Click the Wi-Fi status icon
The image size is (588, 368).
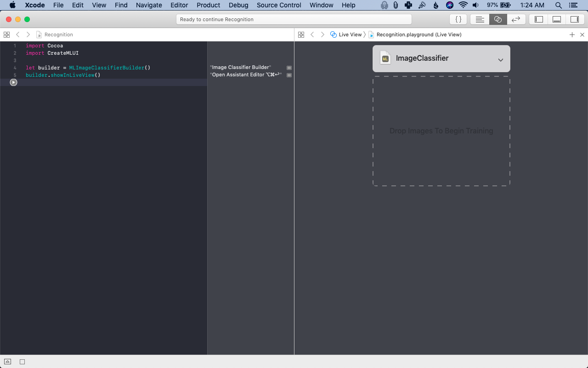click(463, 5)
